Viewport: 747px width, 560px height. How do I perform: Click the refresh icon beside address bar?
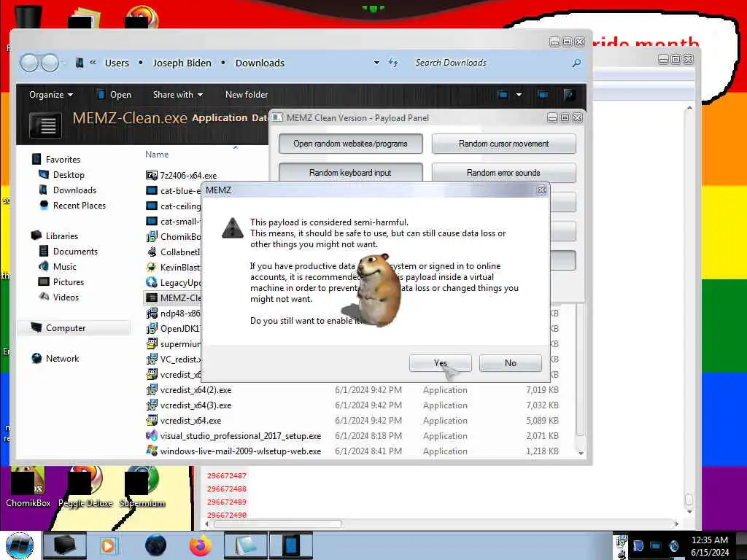[393, 63]
